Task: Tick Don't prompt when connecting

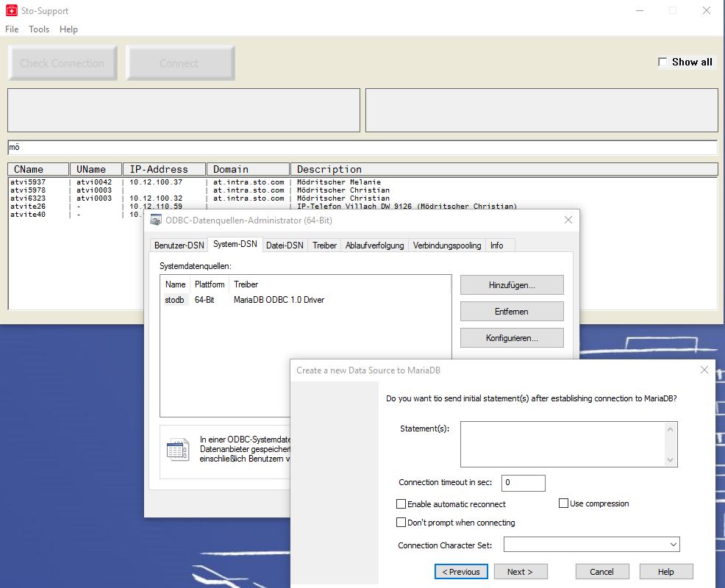Action: [401, 523]
